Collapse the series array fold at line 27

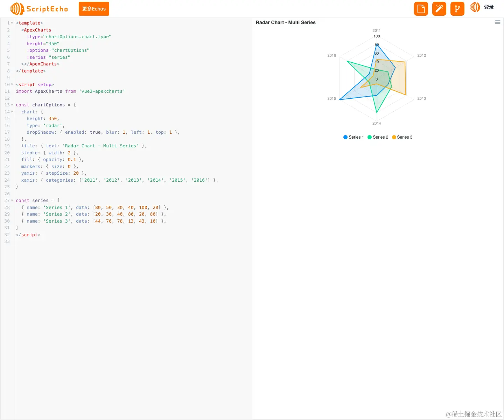click(12, 201)
